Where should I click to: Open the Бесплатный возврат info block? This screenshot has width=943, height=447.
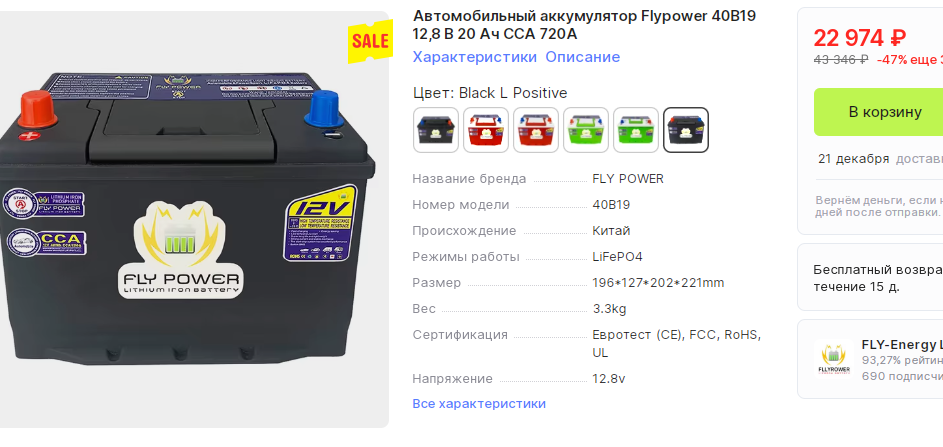click(870, 277)
